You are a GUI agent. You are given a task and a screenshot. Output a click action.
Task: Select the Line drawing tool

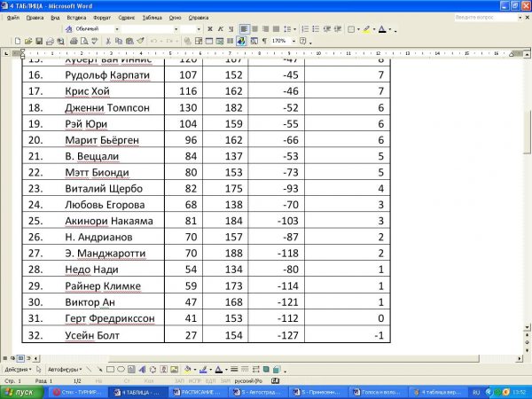coord(89,369)
